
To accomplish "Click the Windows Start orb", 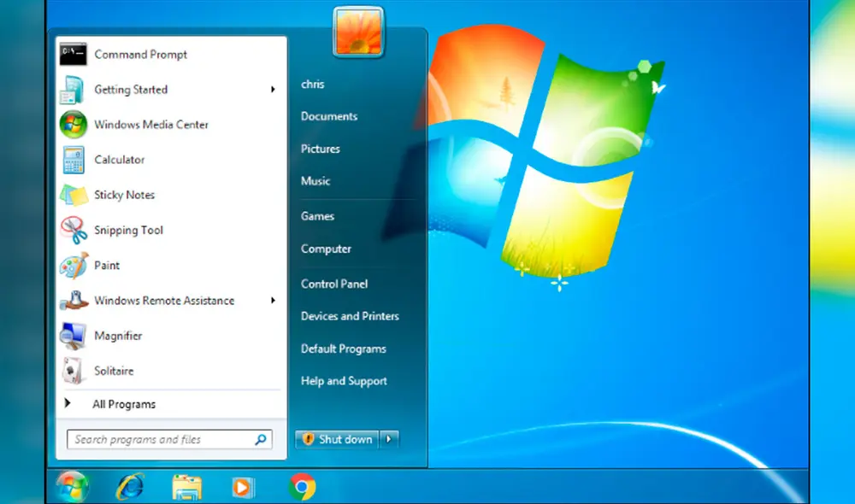I will (x=73, y=486).
